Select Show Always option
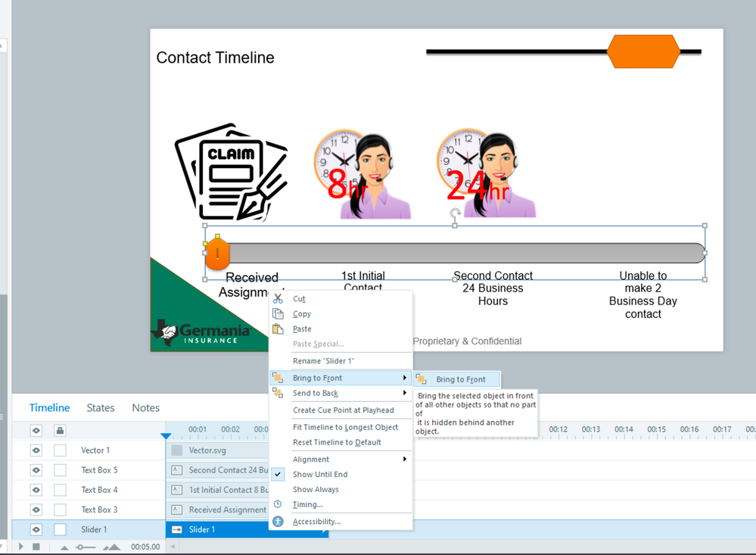Screen dimensions: 756x555 click(x=341, y=489)
